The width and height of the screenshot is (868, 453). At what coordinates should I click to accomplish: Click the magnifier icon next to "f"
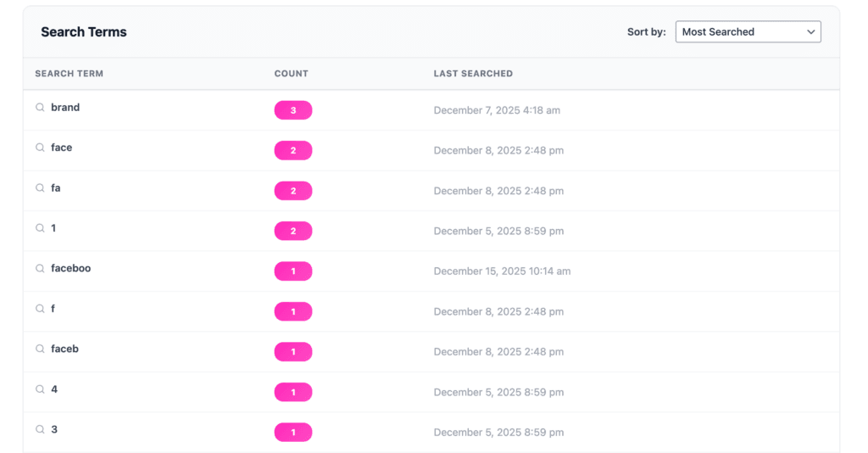pyautogui.click(x=40, y=309)
